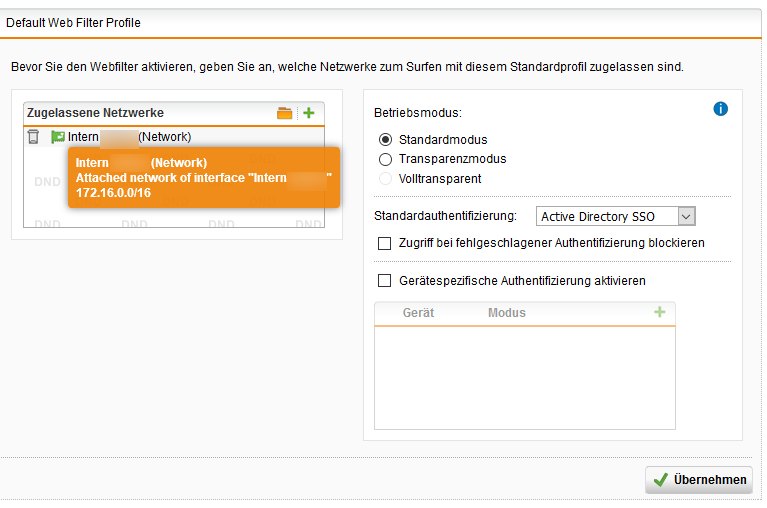Add a device with the Gerät table plus
The image size is (767, 508).
coord(659,313)
